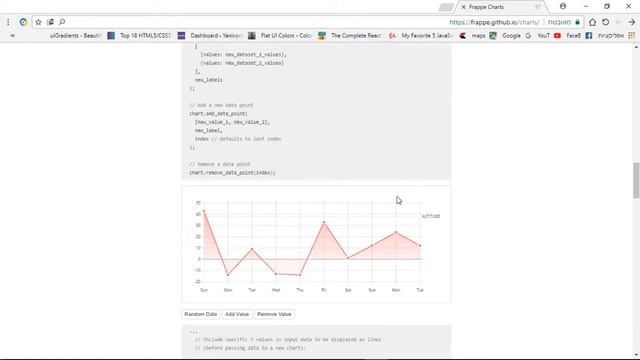The height and width of the screenshot is (360, 640).
Task: Click the frappe.github.io address bar URL
Action: click(x=494, y=22)
